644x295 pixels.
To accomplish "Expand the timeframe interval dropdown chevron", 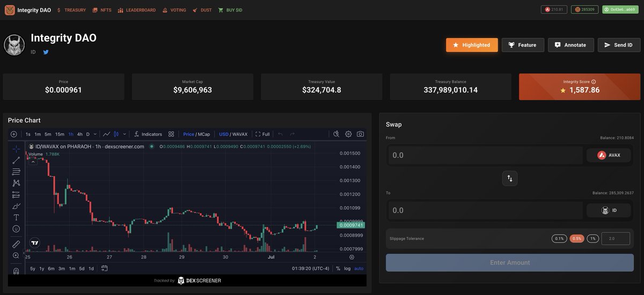I will (95, 134).
